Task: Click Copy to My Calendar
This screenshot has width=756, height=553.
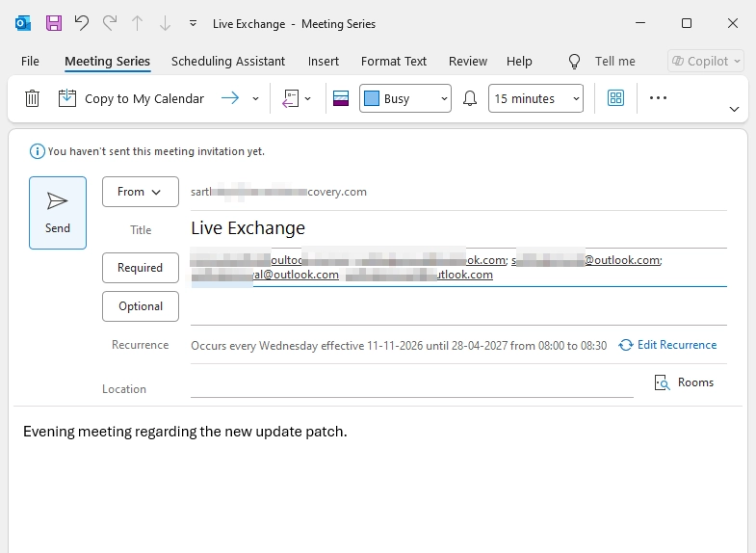Action: pos(131,98)
